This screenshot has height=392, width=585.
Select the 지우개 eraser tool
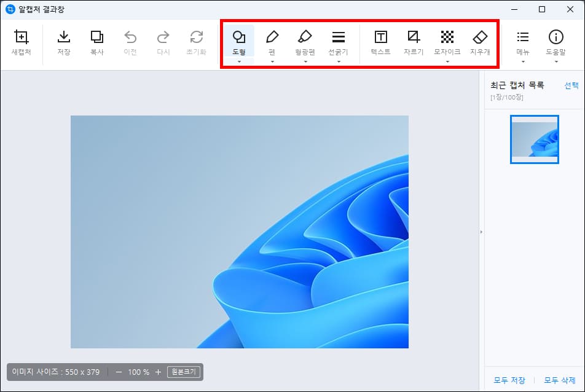point(480,42)
